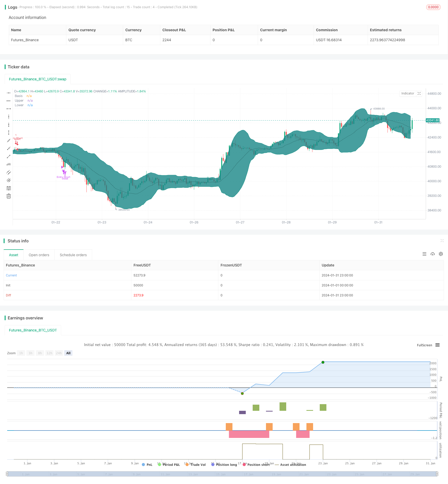Screen dimensions: 448x484
Task: Open the settings gear in Status info
Action: (x=441, y=254)
